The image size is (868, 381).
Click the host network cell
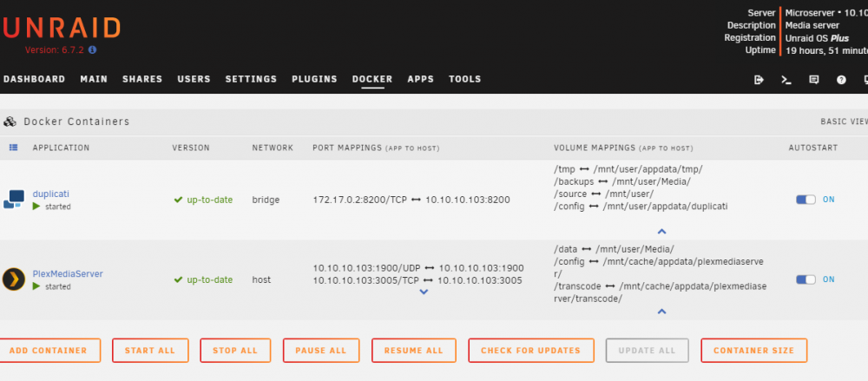click(261, 279)
